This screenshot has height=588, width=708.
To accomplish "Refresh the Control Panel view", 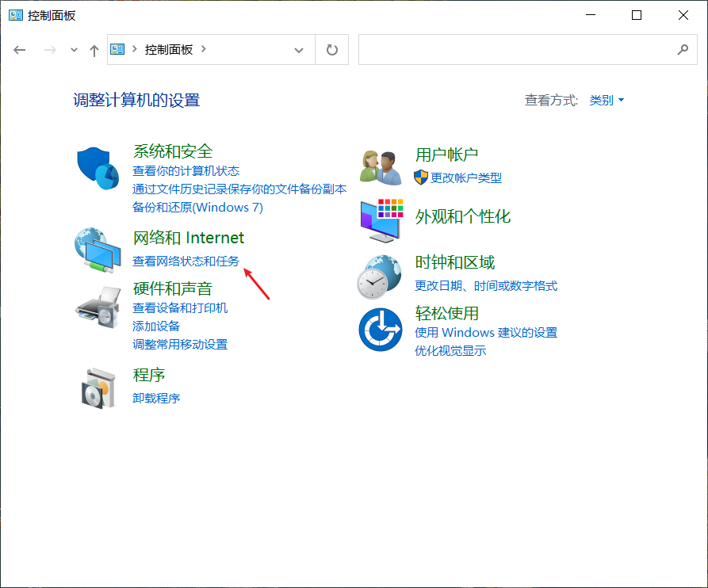I will pos(332,50).
